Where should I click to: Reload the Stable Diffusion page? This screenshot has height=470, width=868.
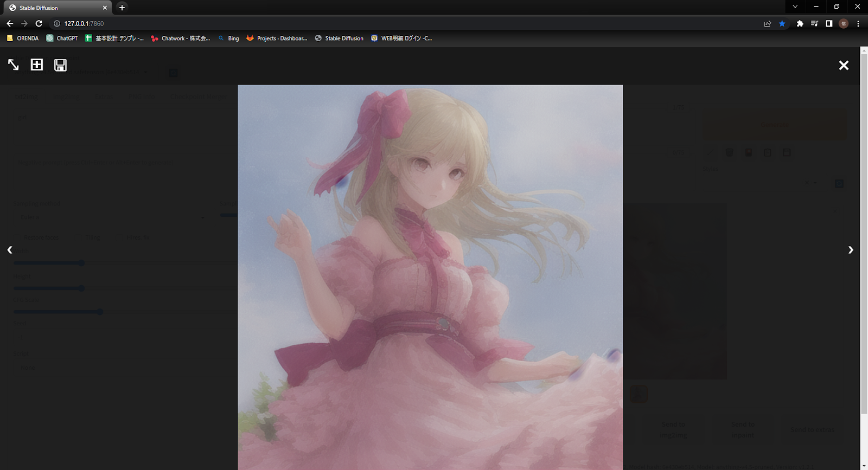pos(39,23)
